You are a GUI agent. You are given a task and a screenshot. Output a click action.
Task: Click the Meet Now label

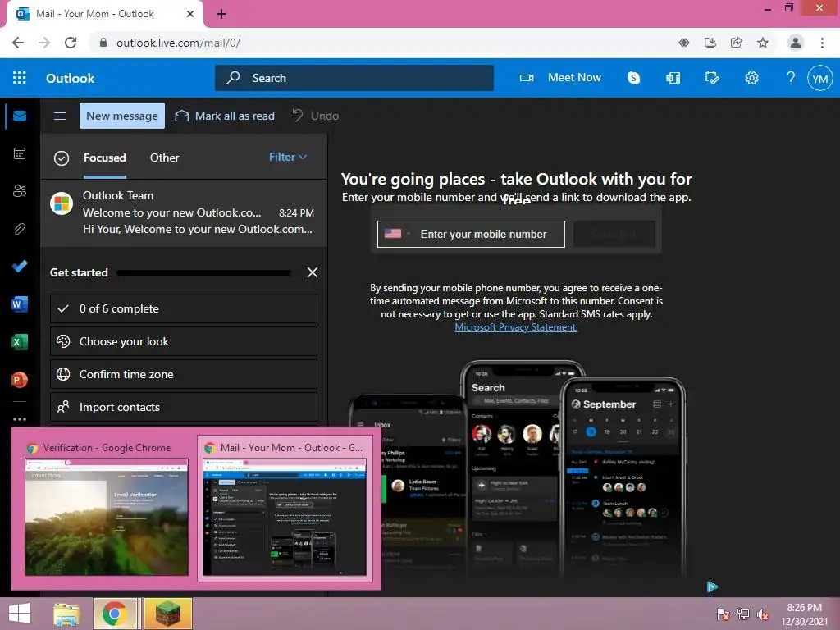[574, 78]
